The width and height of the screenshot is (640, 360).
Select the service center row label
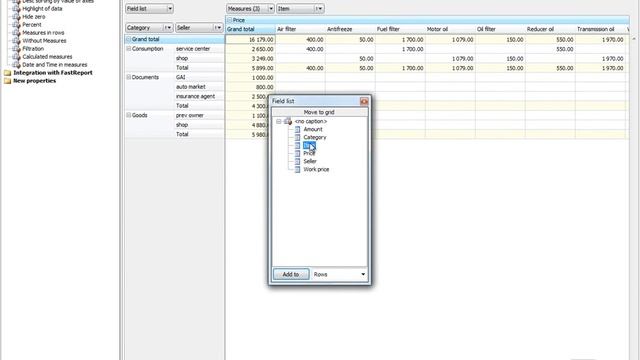pyautogui.click(x=199, y=49)
